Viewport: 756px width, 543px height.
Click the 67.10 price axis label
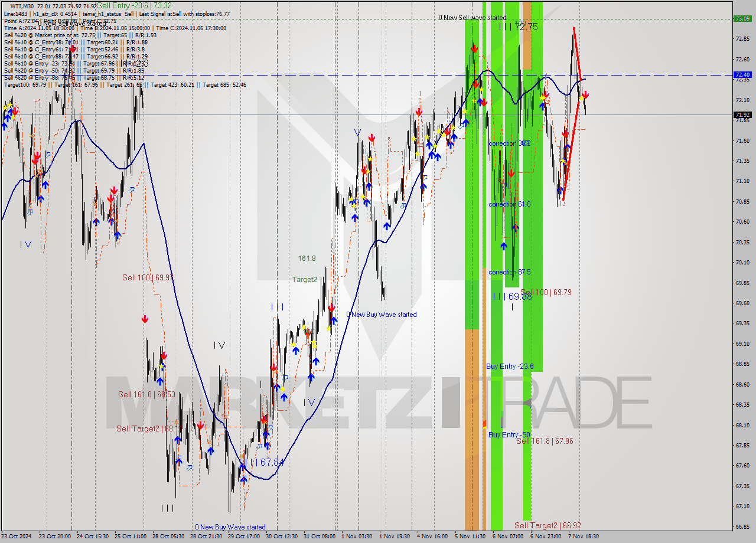tap(742, 506)
